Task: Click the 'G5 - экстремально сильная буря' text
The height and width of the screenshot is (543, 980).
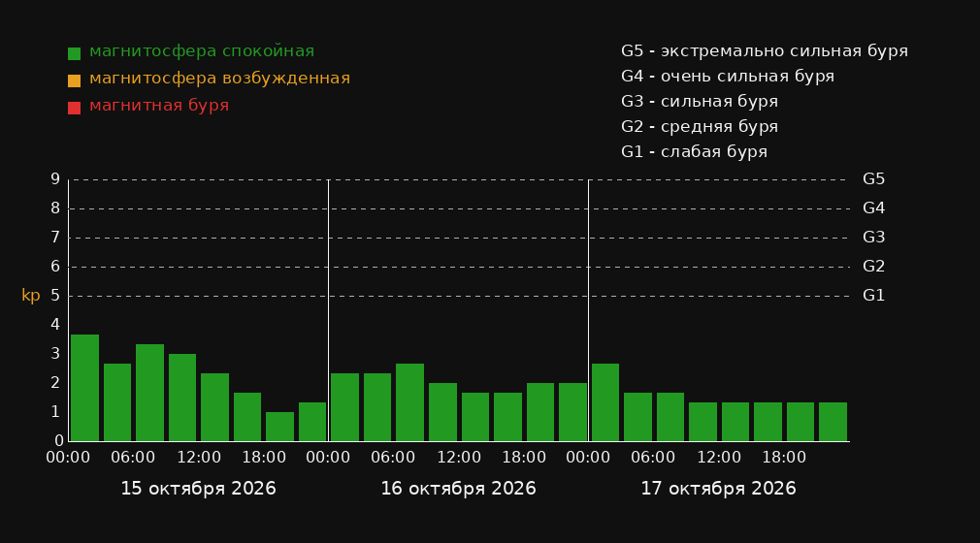Action: (x=765, y=51)
